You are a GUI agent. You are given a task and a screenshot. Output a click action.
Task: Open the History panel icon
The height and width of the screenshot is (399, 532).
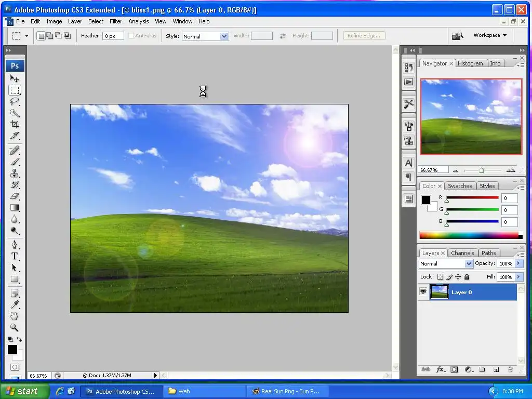pos(408,68)
